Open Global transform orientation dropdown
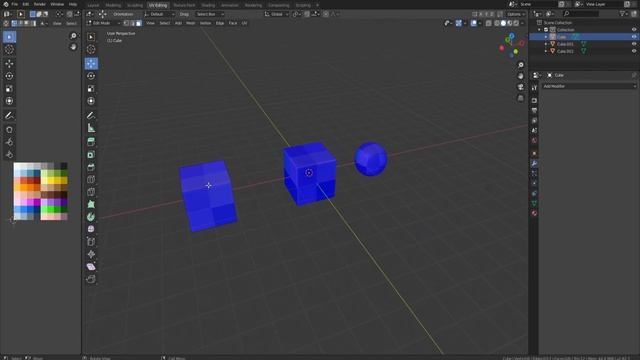The width and height of the screenshot is (640, 360). pos(276,14)
